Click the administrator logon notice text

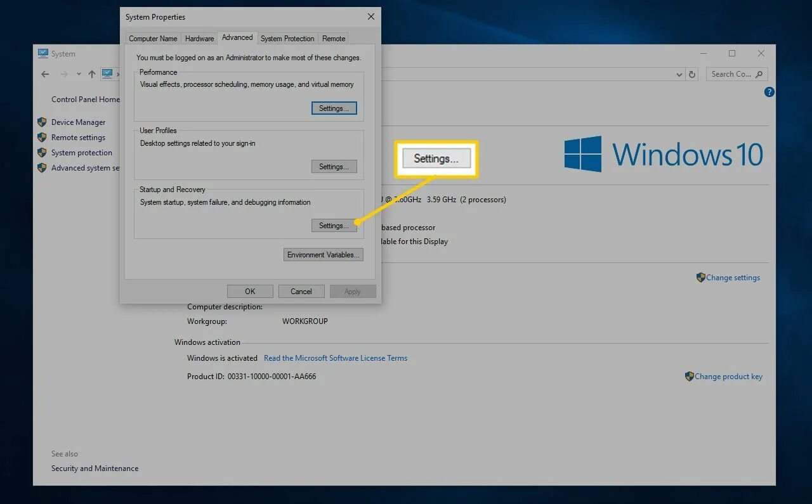(x=249, y=58)
